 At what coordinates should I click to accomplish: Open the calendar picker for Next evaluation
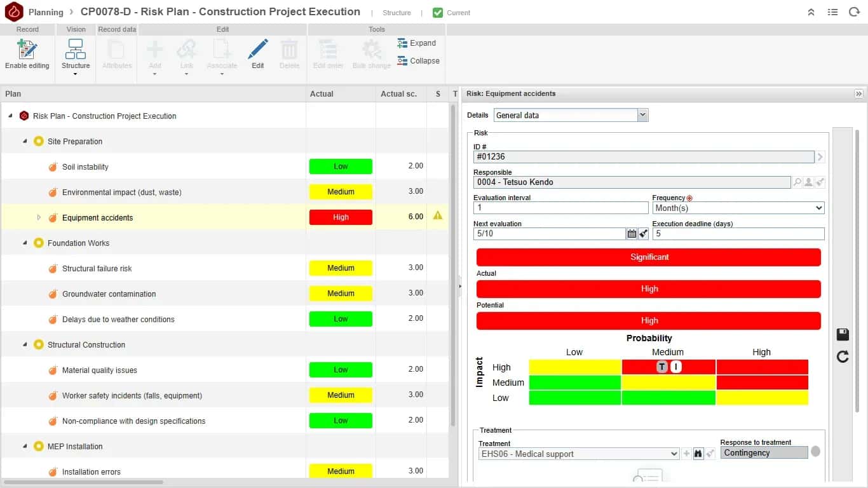pos(632,234)
